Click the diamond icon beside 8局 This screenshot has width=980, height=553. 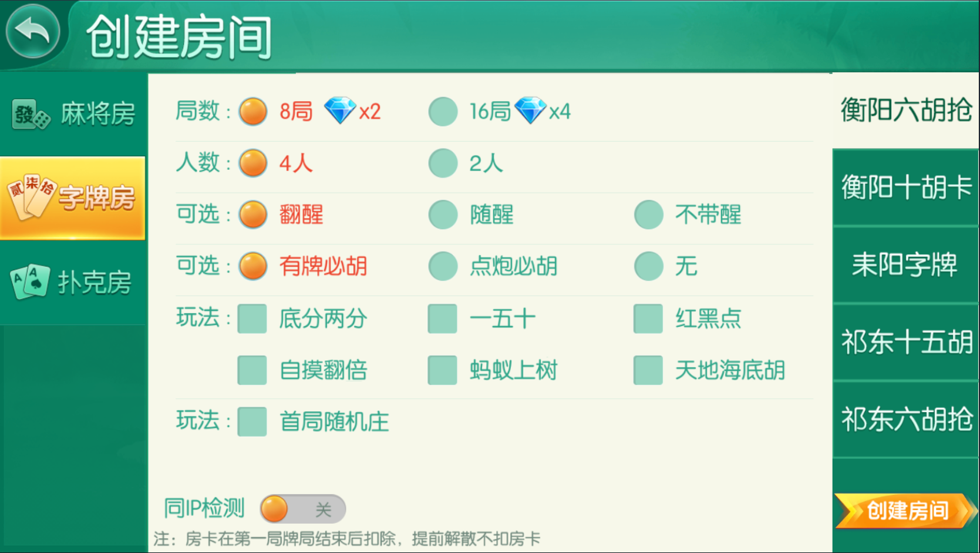(340, 110)
